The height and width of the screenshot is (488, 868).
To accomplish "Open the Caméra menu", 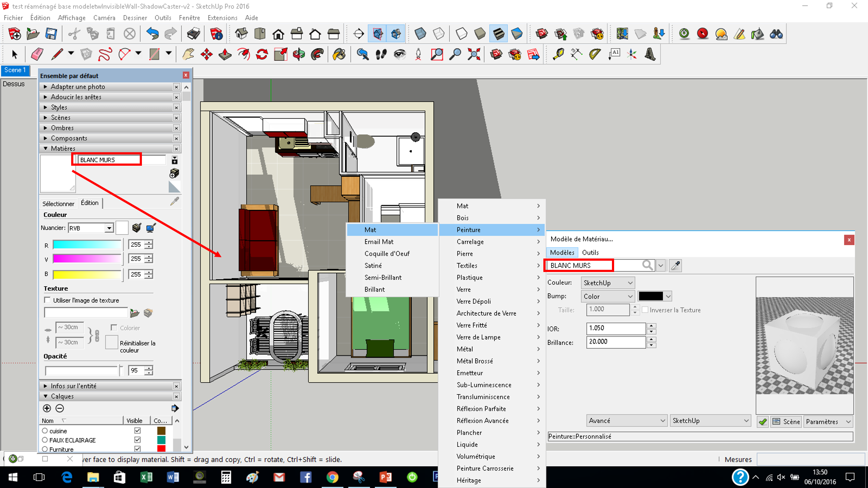I will [104, 18].
